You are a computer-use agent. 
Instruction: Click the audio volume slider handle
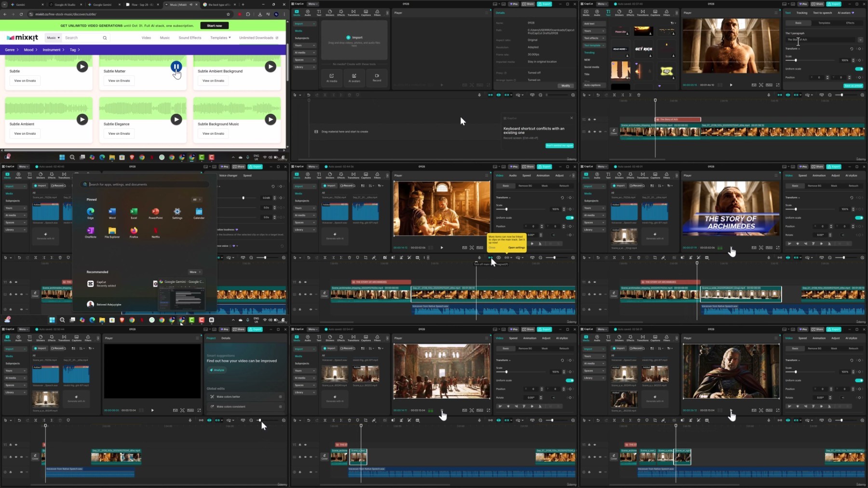coord(243,198)
